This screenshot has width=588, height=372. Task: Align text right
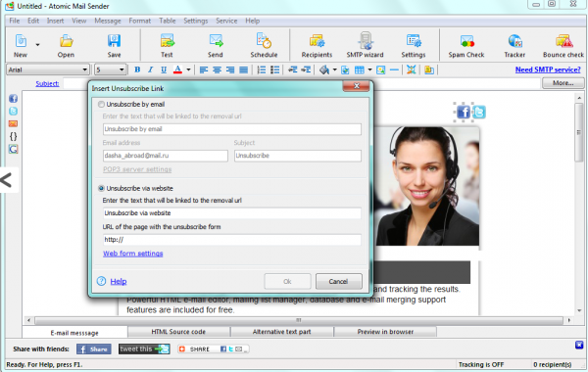point(230,70)
